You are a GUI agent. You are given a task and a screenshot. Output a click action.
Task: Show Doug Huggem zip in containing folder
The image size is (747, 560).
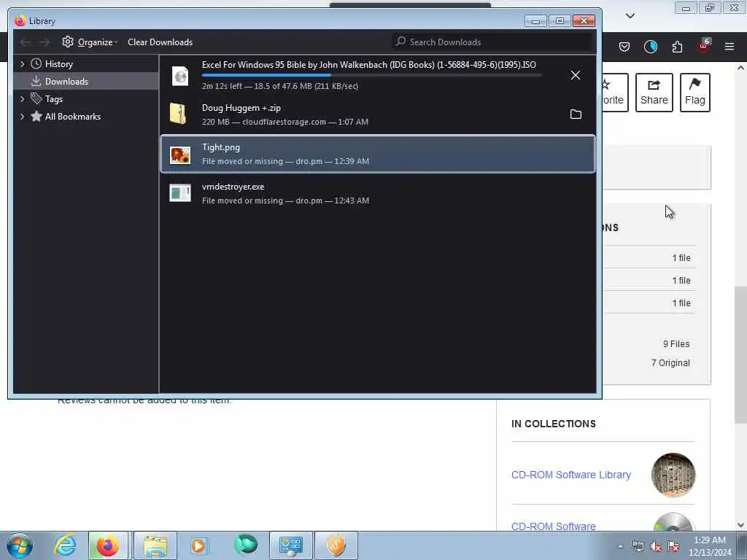(576, 114)
